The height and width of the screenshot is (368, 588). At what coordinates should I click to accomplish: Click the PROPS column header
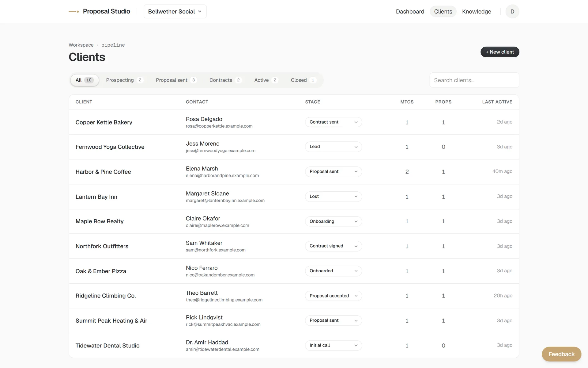pyautogui.click(x=443, y=102)
